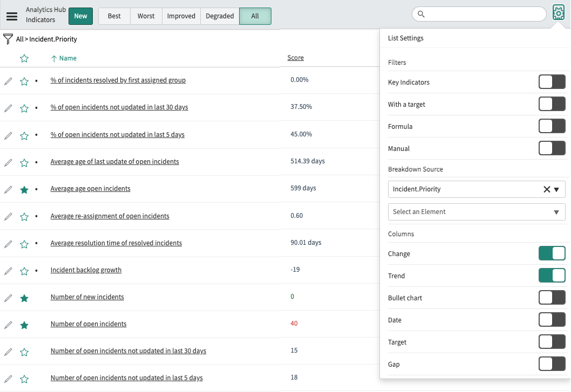
Task: Edit 'Average re-assignment of open incidents'
Action: [8, 217]
